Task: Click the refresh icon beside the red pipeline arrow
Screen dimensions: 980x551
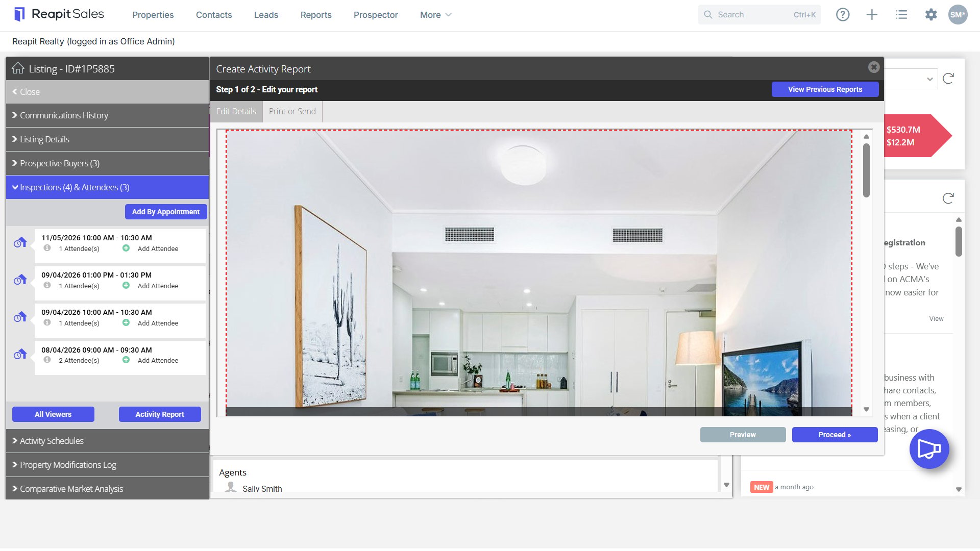Action: click(x=948, y=79)
